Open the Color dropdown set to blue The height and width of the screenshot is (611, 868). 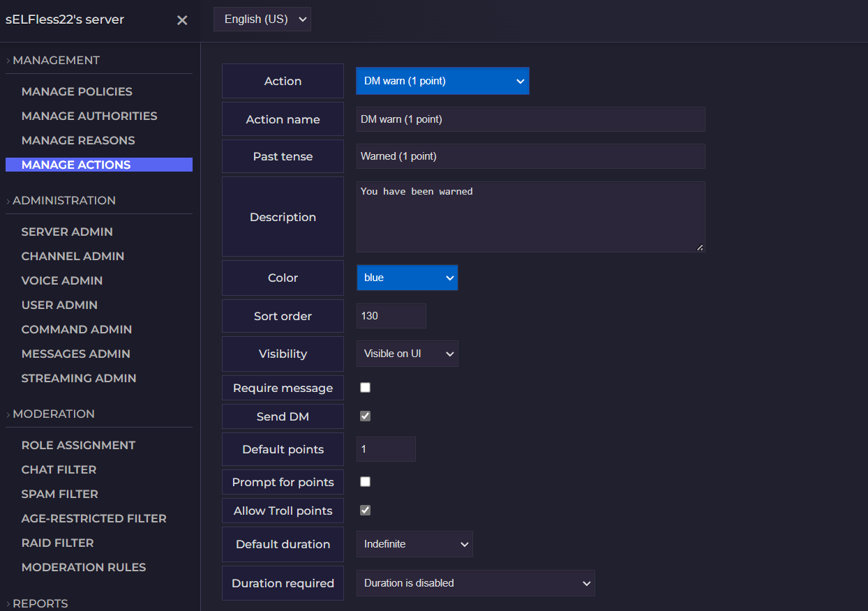(407, 278)
